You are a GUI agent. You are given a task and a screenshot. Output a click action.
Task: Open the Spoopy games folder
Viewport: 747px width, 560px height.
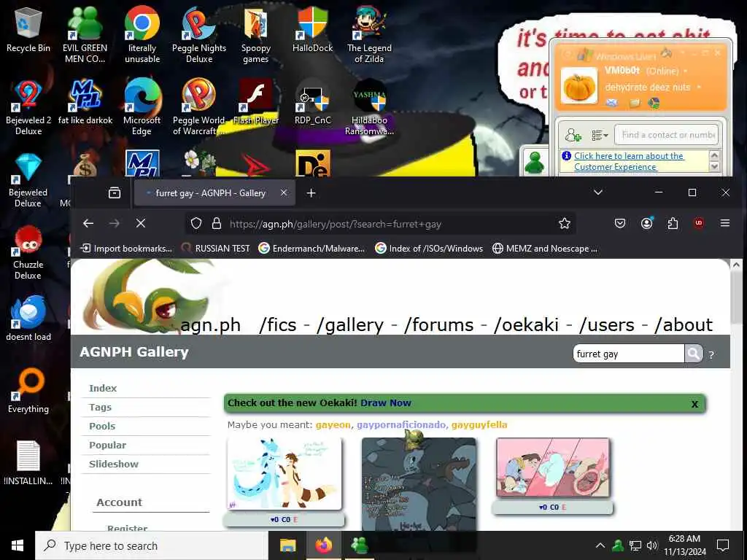coord(256,34)
